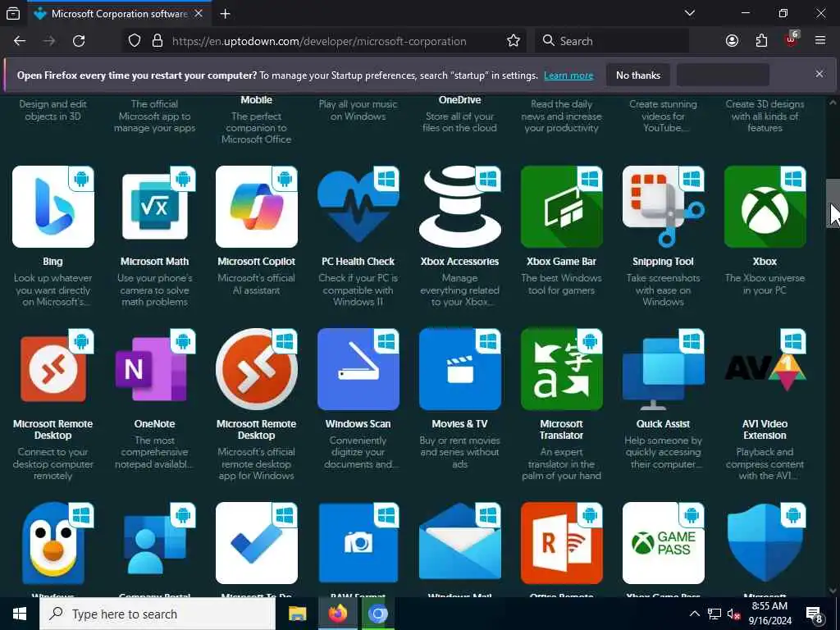Image resolution: width=840 pixels, height=630 pixels.
Task: Open the muted volume tray icon
Action: pos(734,614)
